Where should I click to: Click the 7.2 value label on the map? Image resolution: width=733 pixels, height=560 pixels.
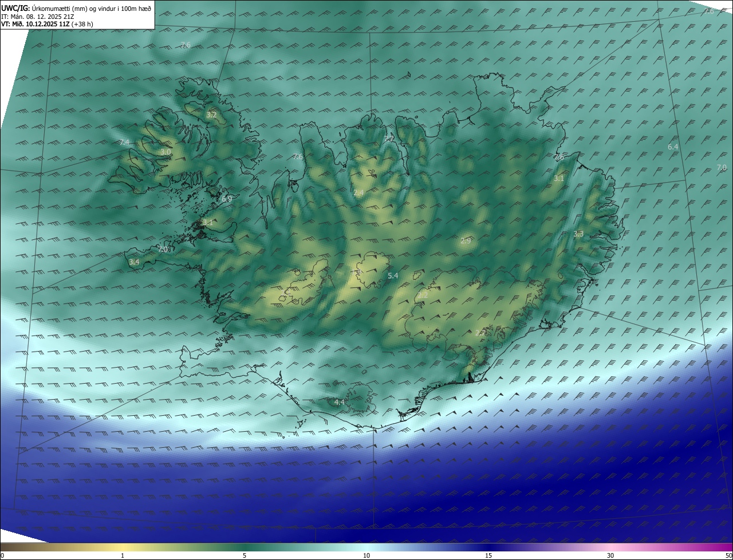(389, 138)
